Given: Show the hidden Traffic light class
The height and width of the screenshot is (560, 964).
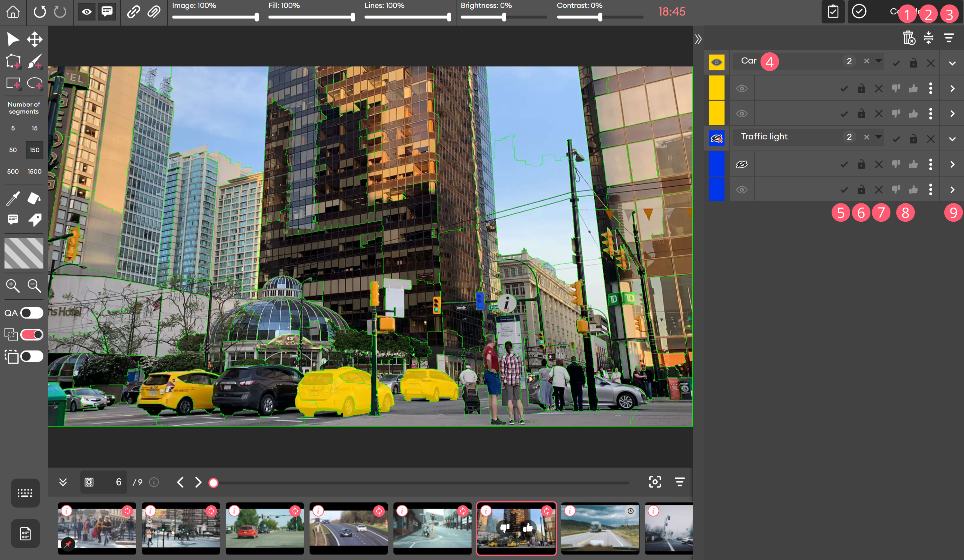Looking at the screenshot, I should tap(716, 138).
